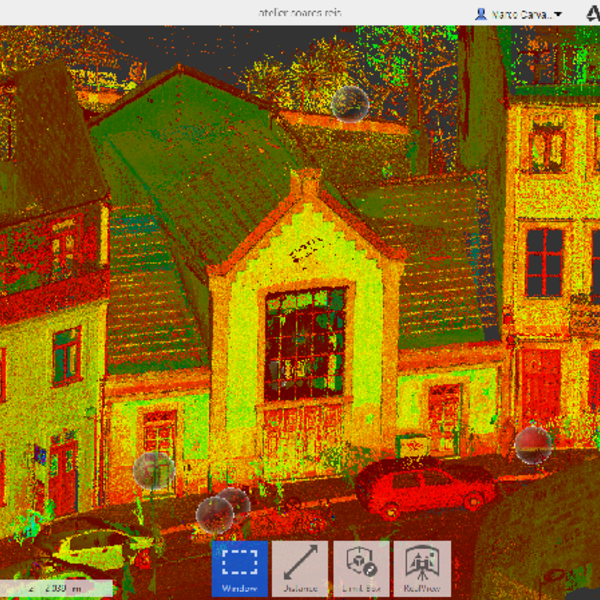Pick the red door of the left building

tap(63, 476)
